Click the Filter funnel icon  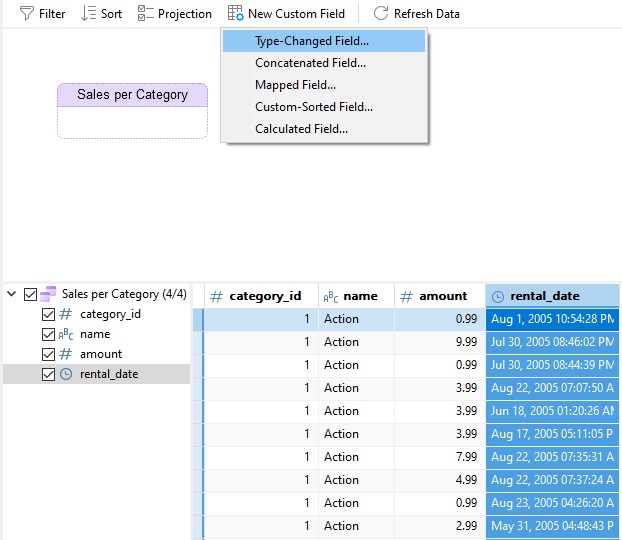[27, 13]
